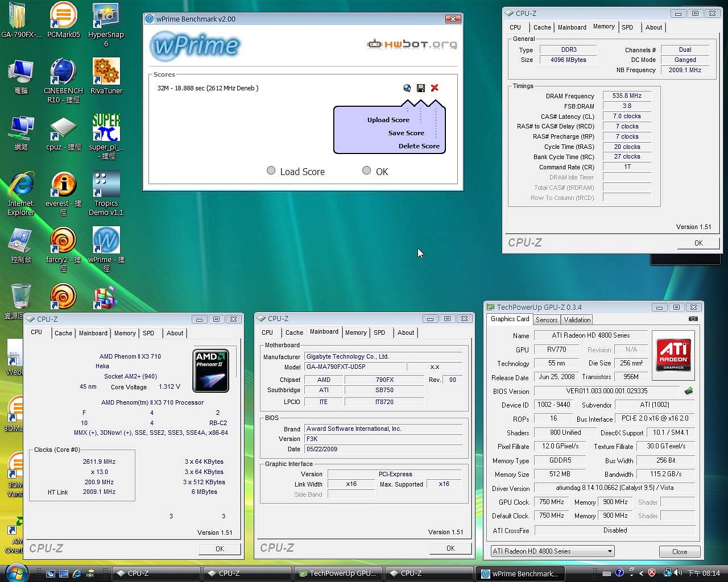The height and width of the screenshot is (582, 728).
Task: Open the ATI Radeon HD 4800 Series dropdown
Action: pyautogui.click(x=553, y=551)
